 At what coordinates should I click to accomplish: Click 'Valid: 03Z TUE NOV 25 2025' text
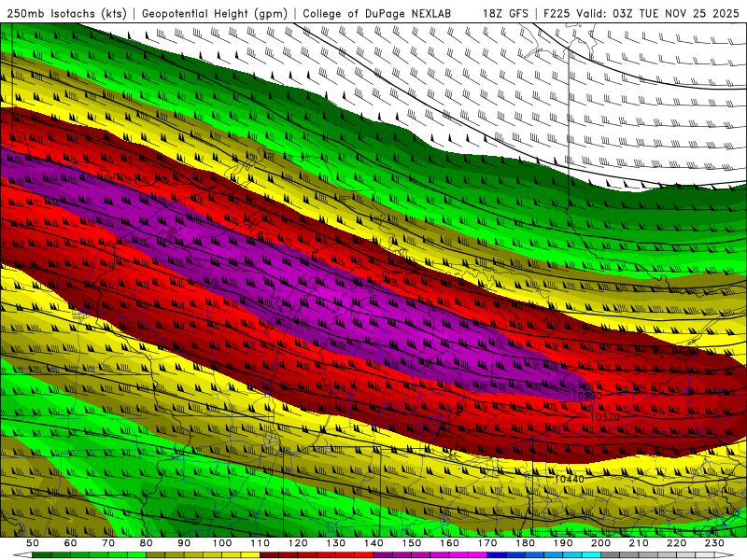click(x=658, y=13)
